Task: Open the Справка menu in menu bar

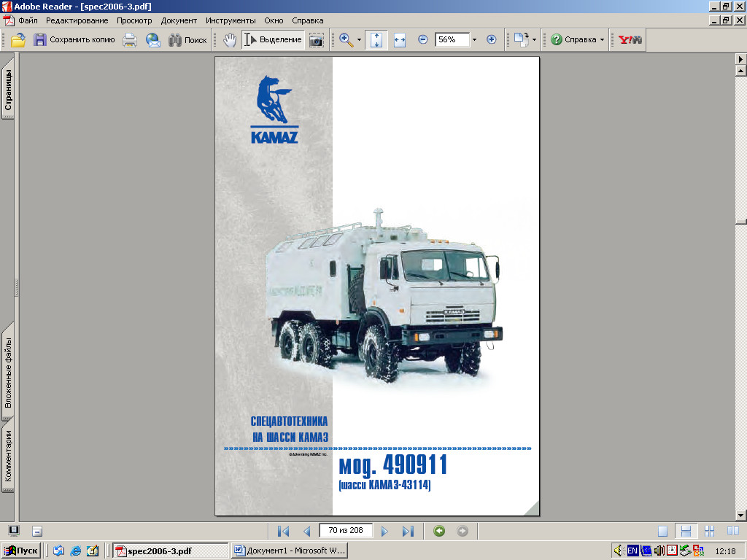Action: [308, 20]
